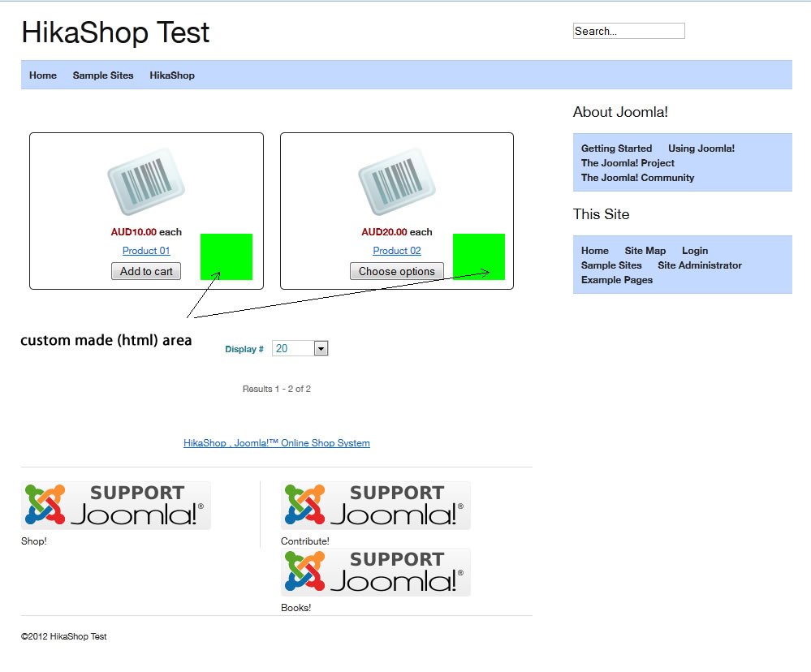Click the This Site heading

click(x=601, y=214)
